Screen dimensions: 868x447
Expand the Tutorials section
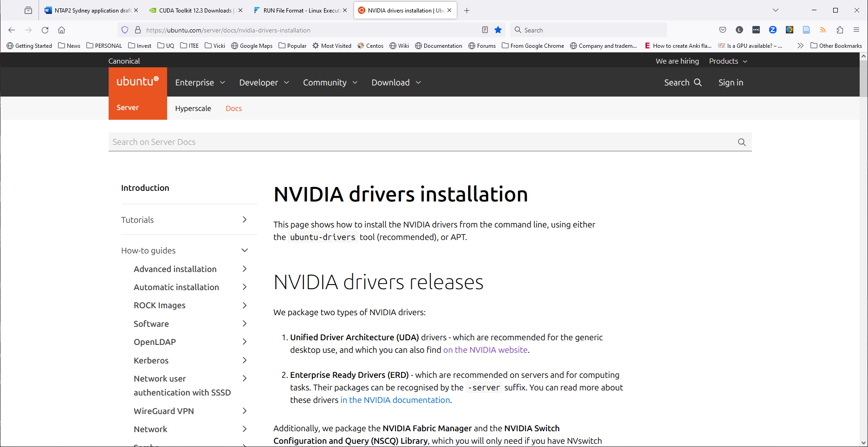245,220
